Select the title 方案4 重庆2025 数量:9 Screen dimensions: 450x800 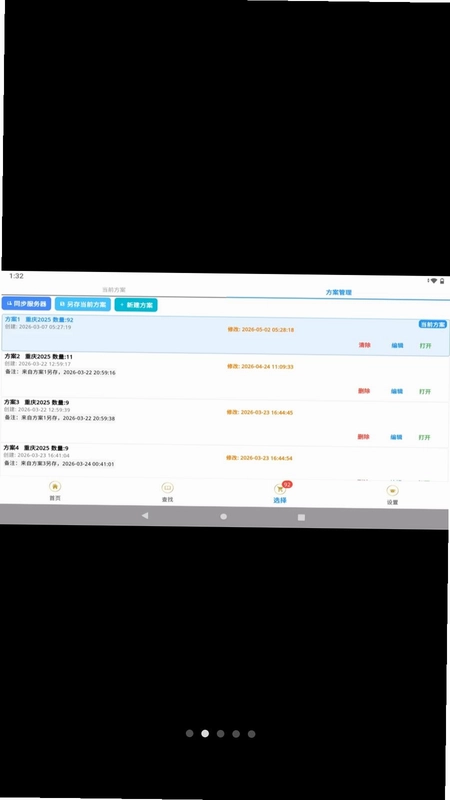(x=36, y=448)
